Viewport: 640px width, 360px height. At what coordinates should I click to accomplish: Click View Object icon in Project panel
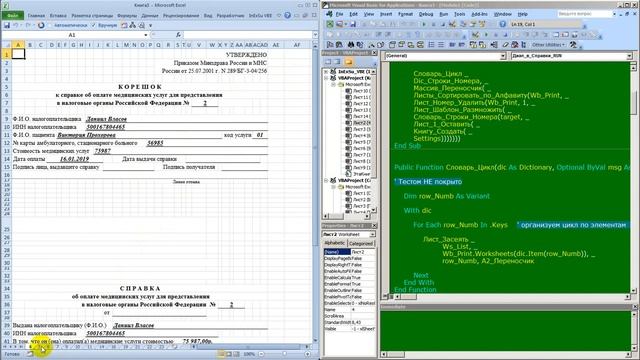pos(337,62)
